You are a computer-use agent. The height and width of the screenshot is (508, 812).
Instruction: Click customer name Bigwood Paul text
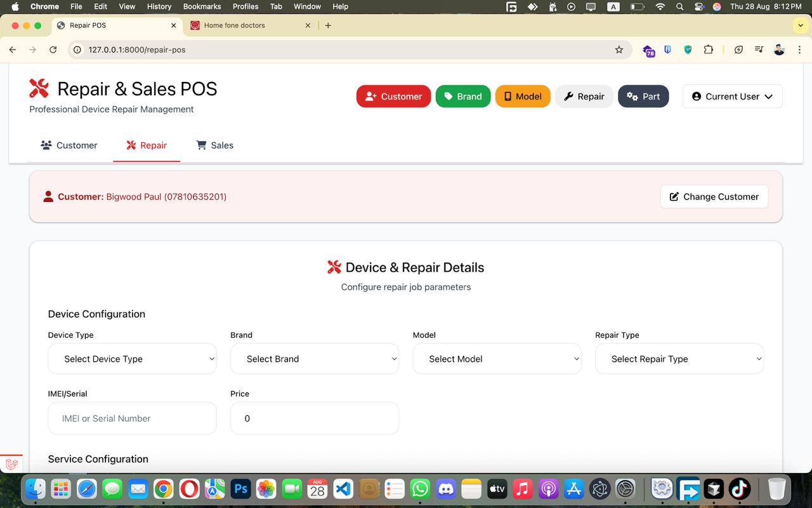134,197
